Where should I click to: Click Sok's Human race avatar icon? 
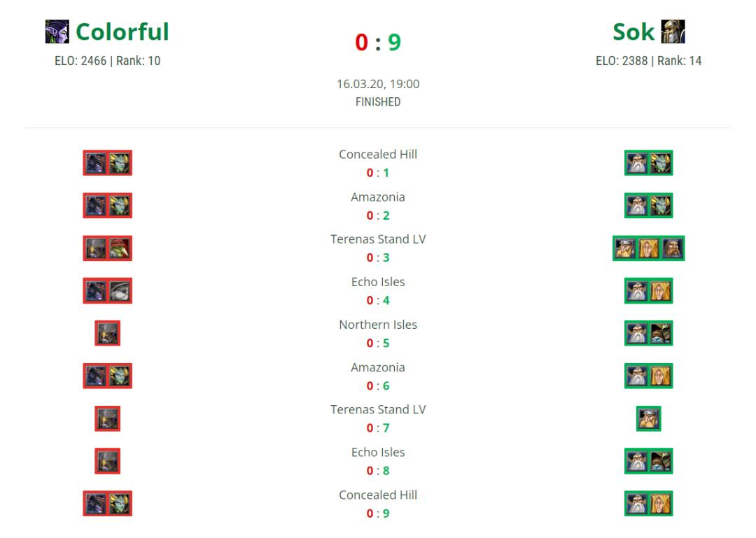pos(673,31)
